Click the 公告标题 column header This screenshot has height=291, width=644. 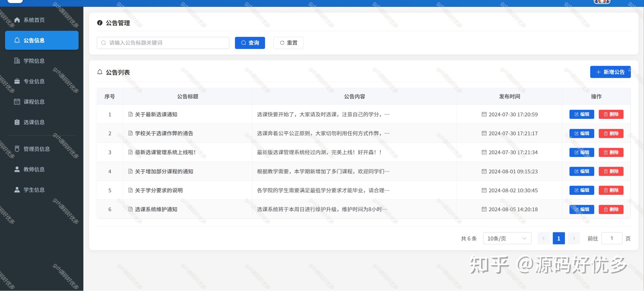pos(187,96)
